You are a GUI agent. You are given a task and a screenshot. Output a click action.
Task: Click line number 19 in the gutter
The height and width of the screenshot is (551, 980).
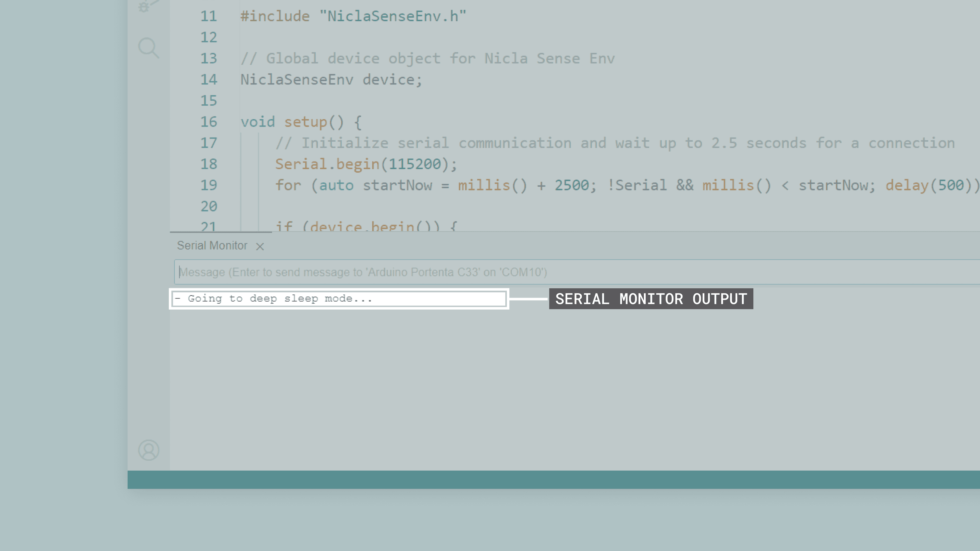pyautogui.click(x=209, y=185)
